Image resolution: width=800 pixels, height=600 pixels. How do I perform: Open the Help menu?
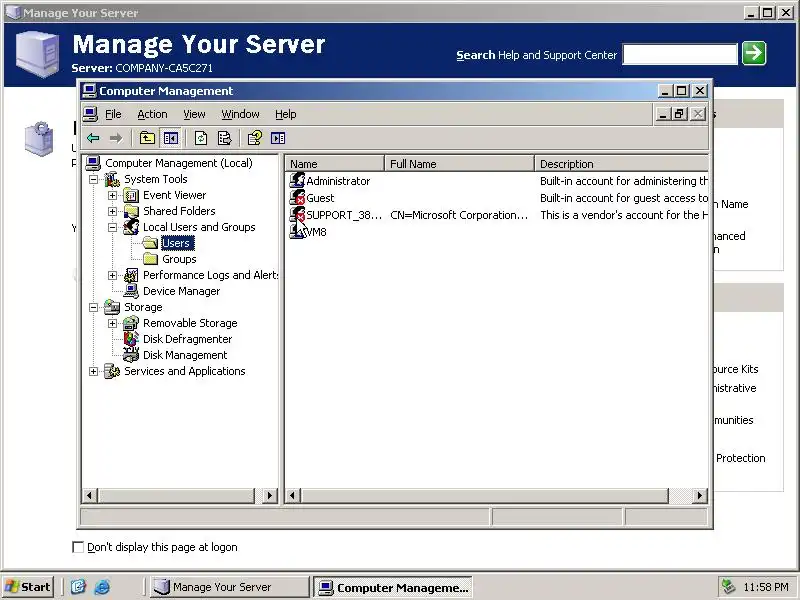(286, 114)
